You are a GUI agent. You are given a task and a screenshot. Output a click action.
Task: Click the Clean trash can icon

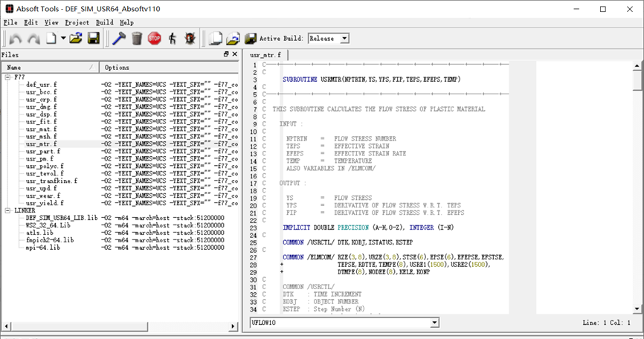coord(137,38)
